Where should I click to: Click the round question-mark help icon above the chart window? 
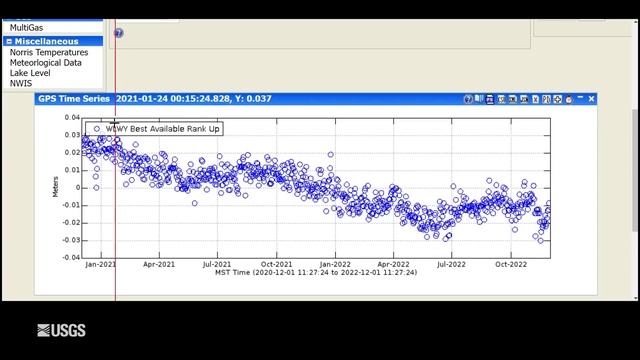[118, 33]
